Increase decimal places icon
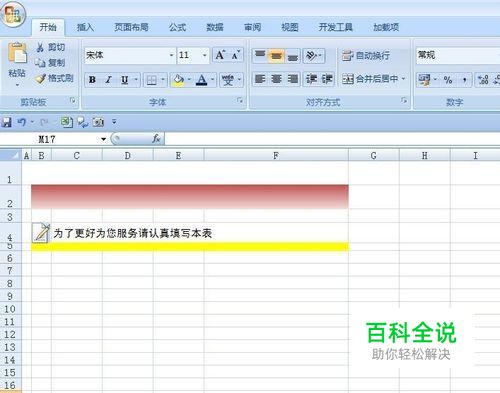This screenshot has height=393, width=500. point(483,80)
